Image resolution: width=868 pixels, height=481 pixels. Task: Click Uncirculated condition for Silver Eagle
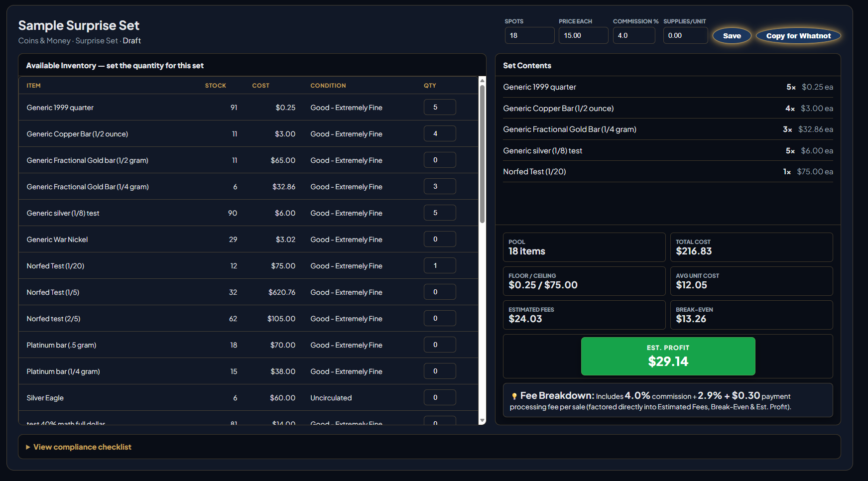[x=331, y=398]
